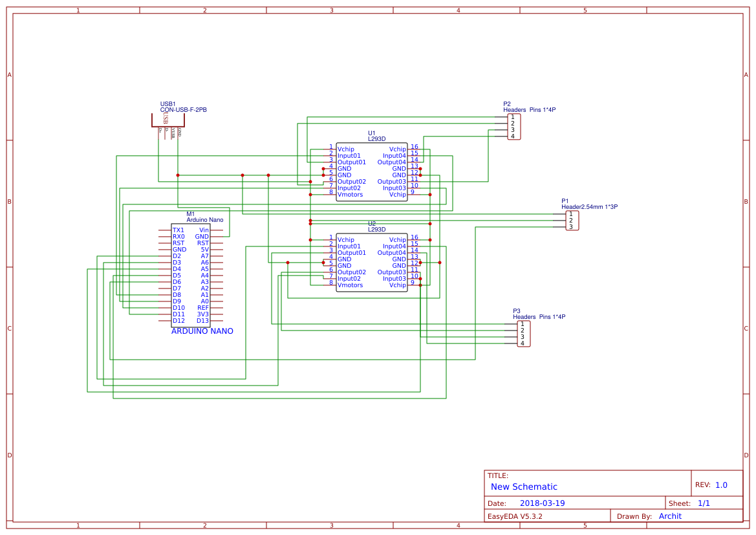
Task: Click the GND pin 4 on U2
Action: pyautogui.click(x=344, y=259)
